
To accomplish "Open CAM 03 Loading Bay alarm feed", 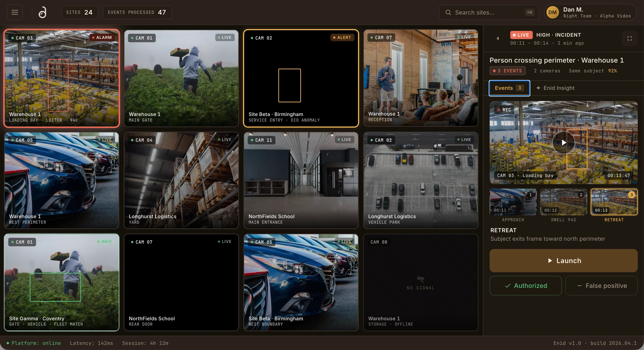I will [62, 78].
